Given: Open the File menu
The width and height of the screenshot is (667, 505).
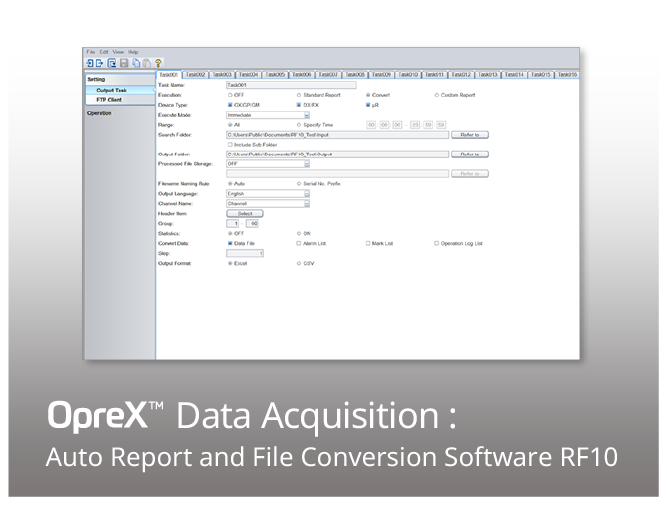Looking at the screenshot, I should pyautogui.click(x=91, y=52).
